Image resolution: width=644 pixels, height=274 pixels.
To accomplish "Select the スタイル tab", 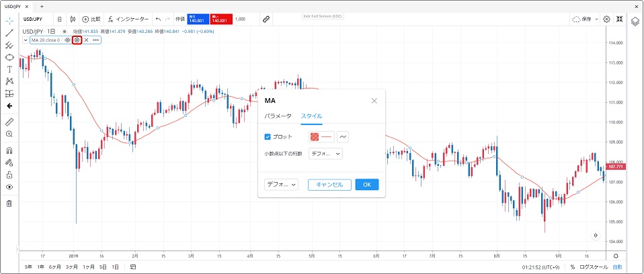I will pos(311,116).
